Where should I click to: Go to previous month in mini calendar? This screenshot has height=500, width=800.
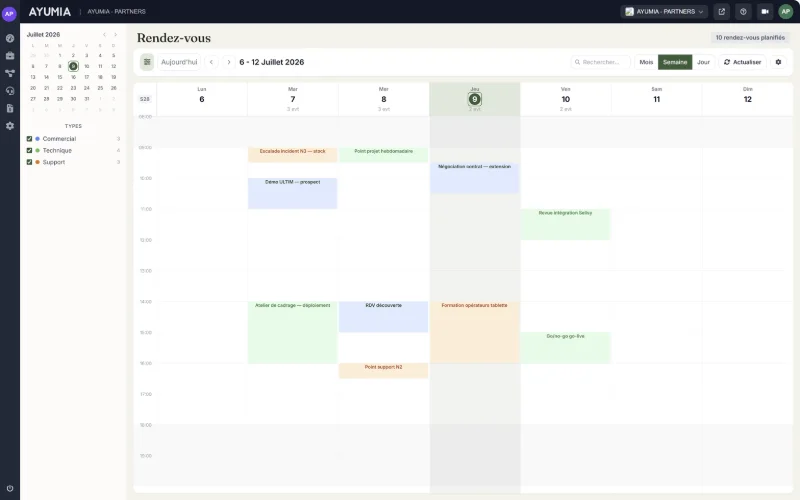[x=104, y=35]
